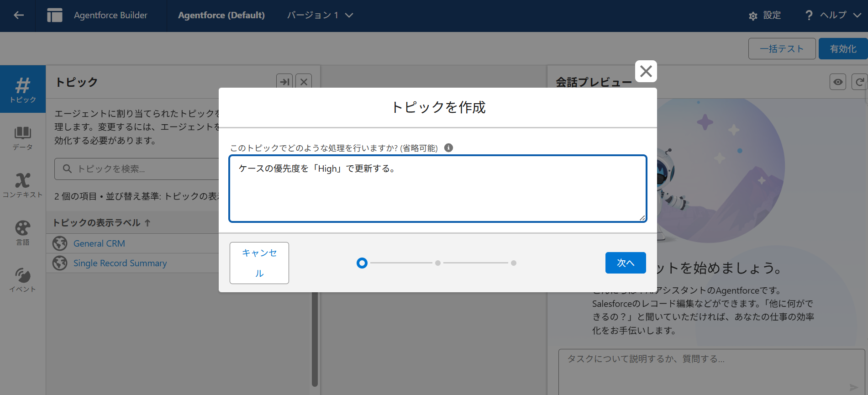Open the version 1 dropdown
Image resolution: width=868 pixels, height=395 pixels.
click(320, 15)
